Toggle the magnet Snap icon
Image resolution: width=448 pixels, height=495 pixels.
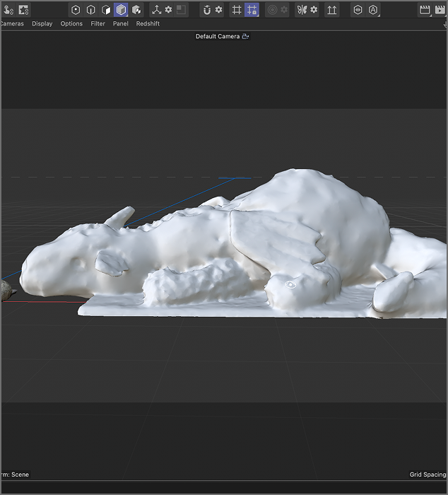click(x=206, y=10)
